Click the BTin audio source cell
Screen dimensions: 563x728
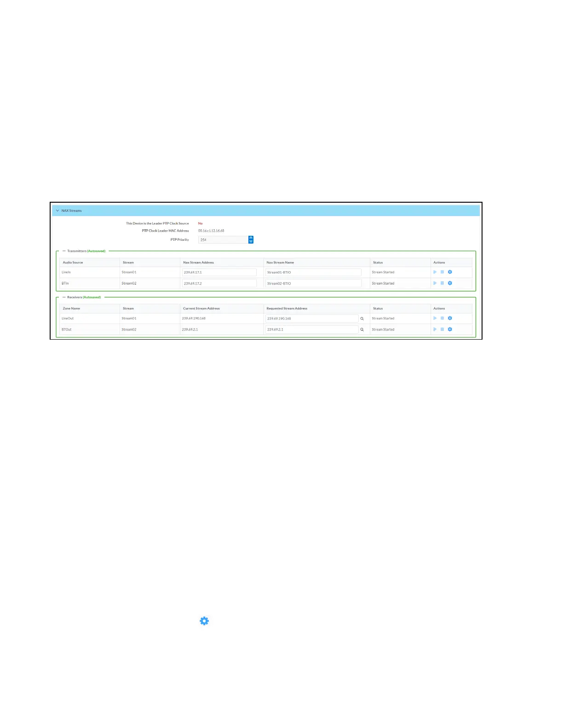point(90,283)
